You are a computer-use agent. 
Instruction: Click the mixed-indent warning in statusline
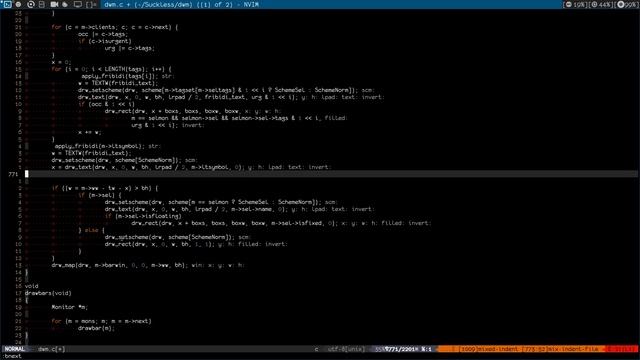(489, 349)
